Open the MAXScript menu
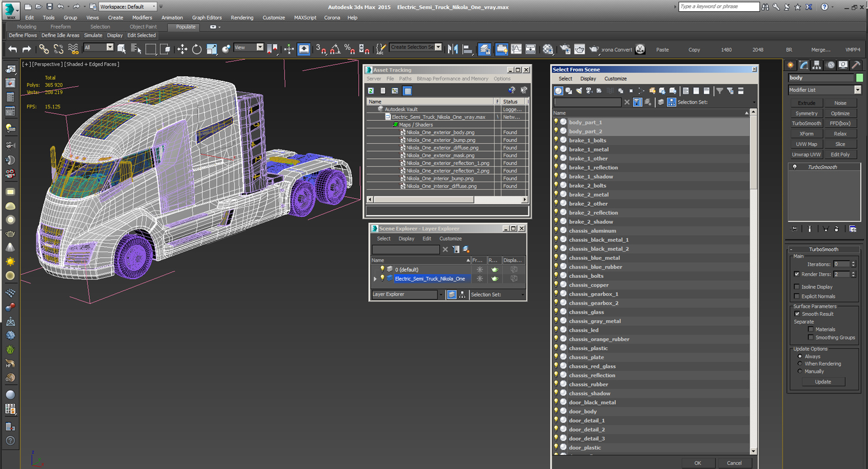Viewport: 868px width, 469px height. [305, 18]
